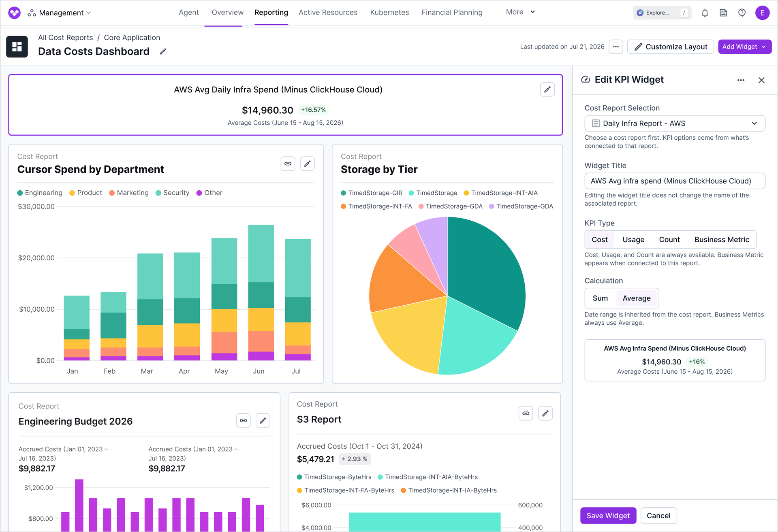Image resolution: width=778 pixels, height=532 pixels.
Task: Toggle TimedStorage-INT-IA-ByteHrs legend in S3 Report
Action: point(449,490)
